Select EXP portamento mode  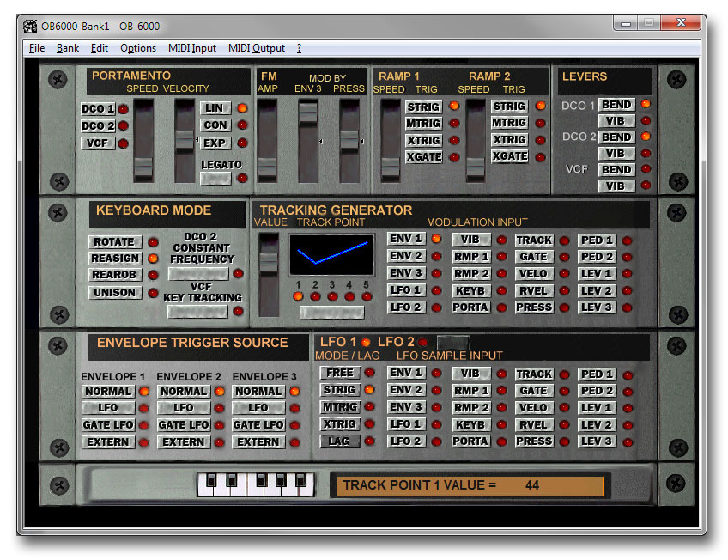215,143
